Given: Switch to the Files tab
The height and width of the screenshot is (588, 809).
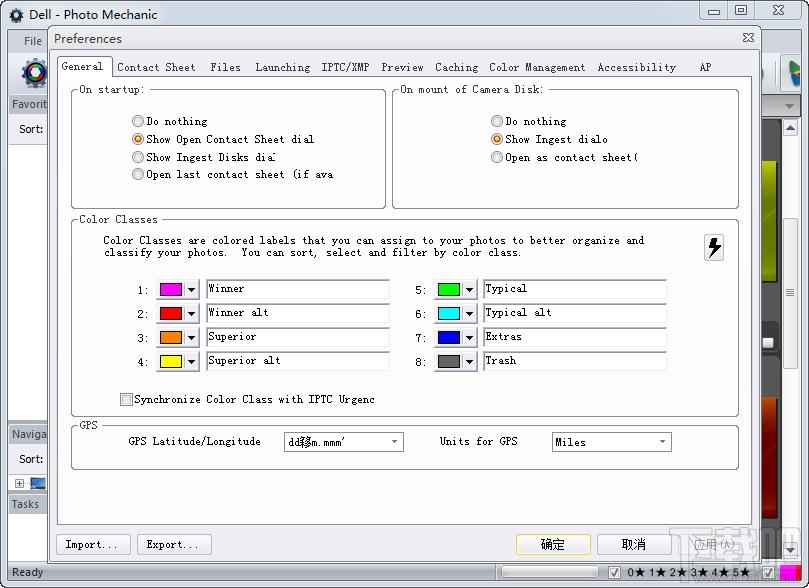Looking at the screenshot, I should pos(225,67).
